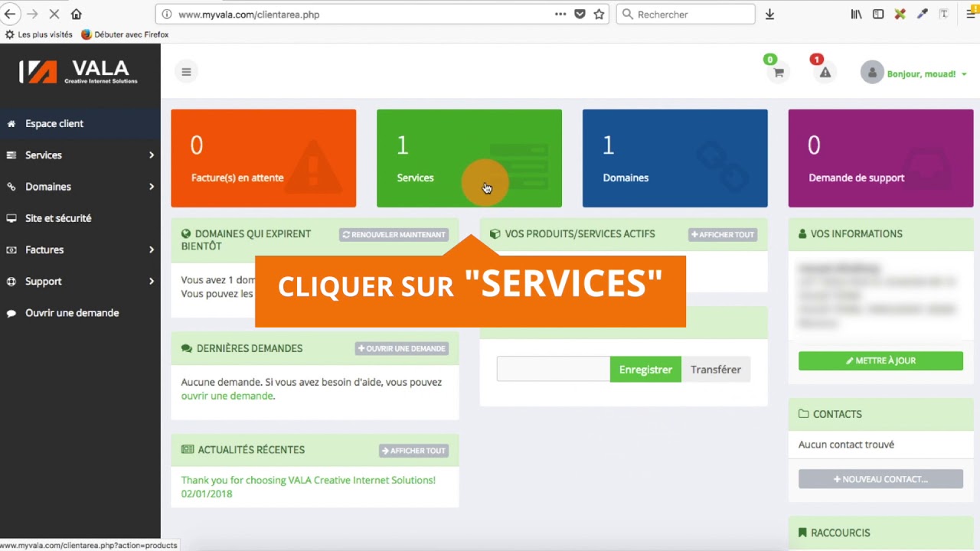The image size is (980, 551).
Task: Click Aucun contact trouvé text
Action: [846, 445]
